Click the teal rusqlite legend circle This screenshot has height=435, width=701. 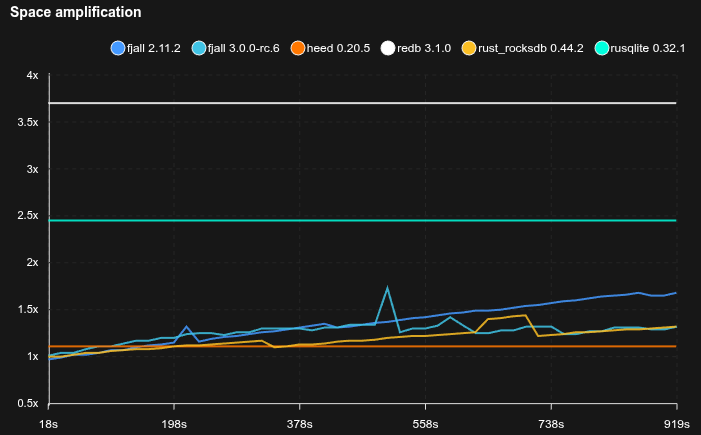601,48
